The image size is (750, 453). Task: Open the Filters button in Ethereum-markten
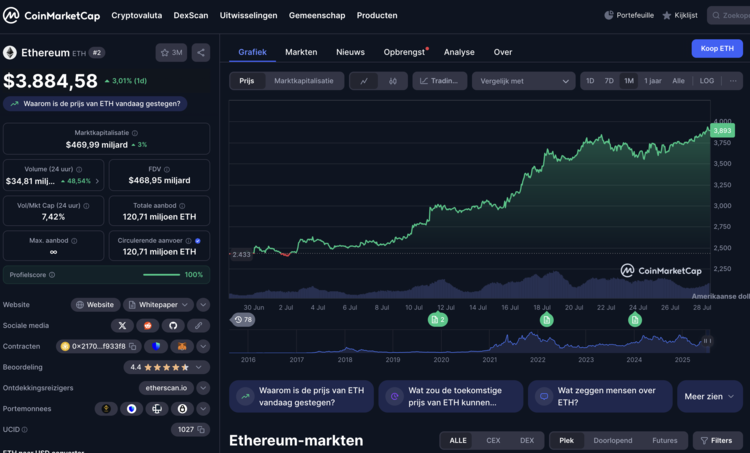pos(716,441)
